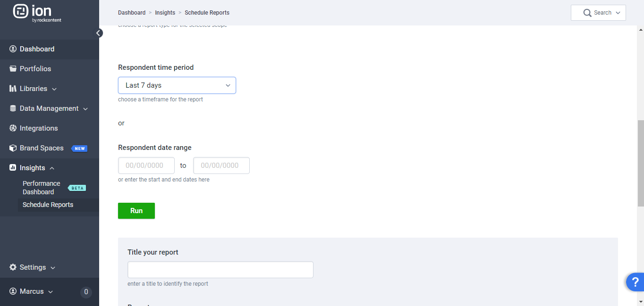Image resolution: width=644 pixels, height=306 pixels.
Task: Click the Respondent time period label
Action: (x=156, y=67)
